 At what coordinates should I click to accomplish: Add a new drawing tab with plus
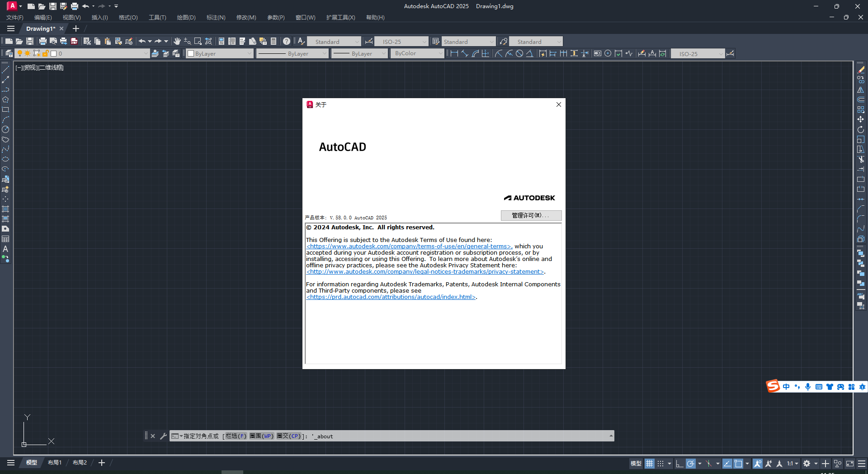pyautogui.click(x=76, y=28)
